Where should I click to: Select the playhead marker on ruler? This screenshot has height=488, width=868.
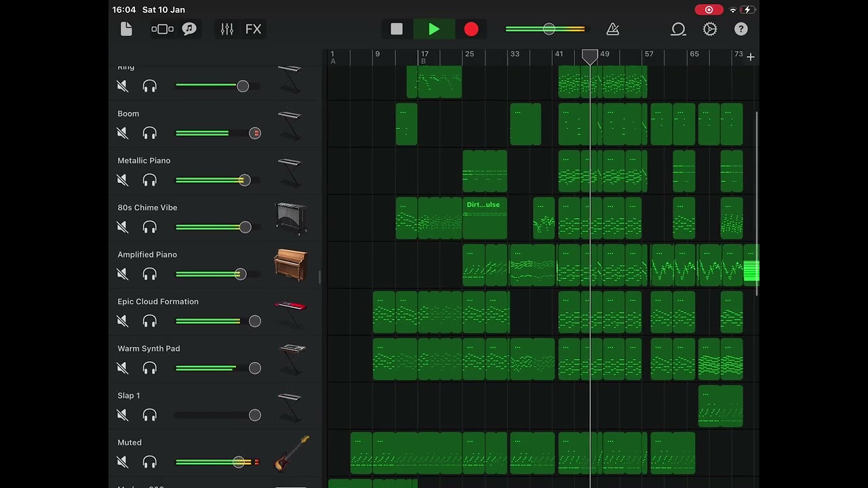pyautogui.click(x=590, y=57)
